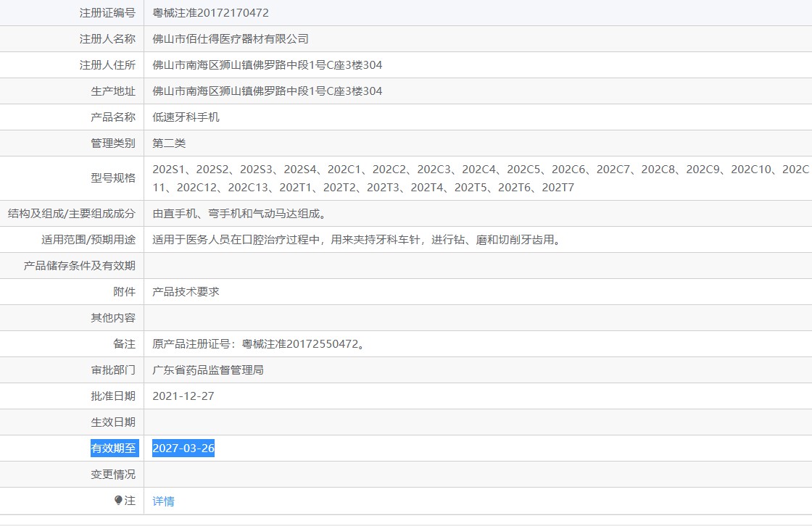Click the 批准日期 label
812x526 pixels.
click(113, 396)
